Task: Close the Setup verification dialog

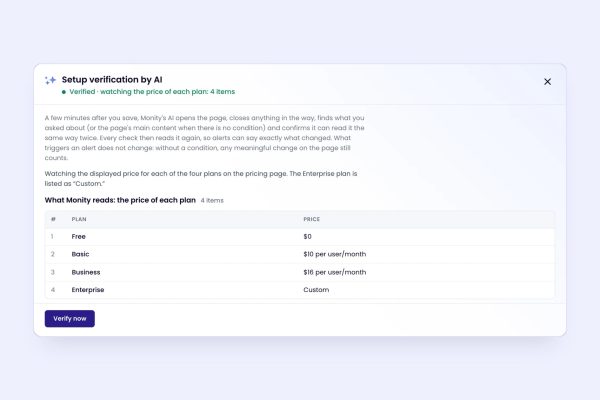Action: (x=547, y=82)
